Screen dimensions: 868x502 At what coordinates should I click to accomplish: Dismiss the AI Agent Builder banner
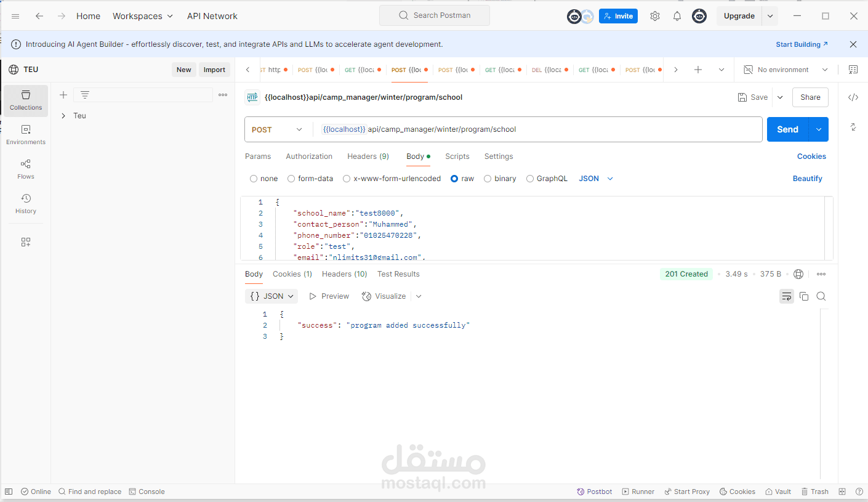pyautogui.click(x=853, y=44)
